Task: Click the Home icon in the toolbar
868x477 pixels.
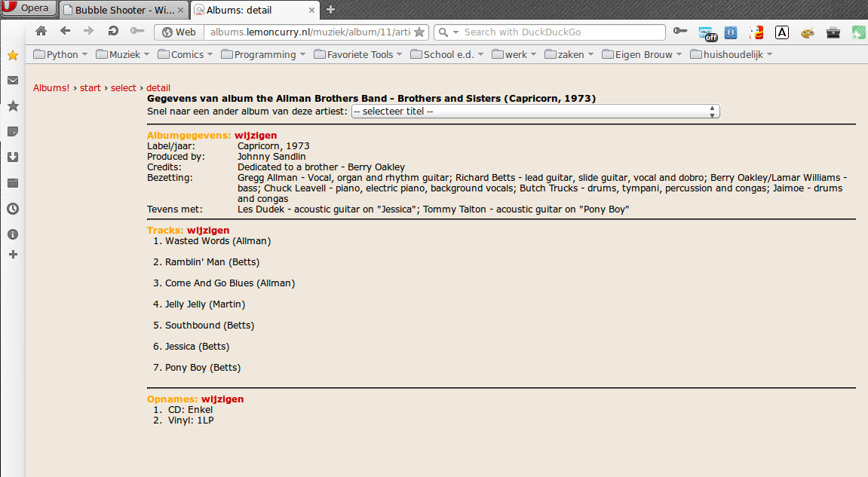Action: pos(41,31)
